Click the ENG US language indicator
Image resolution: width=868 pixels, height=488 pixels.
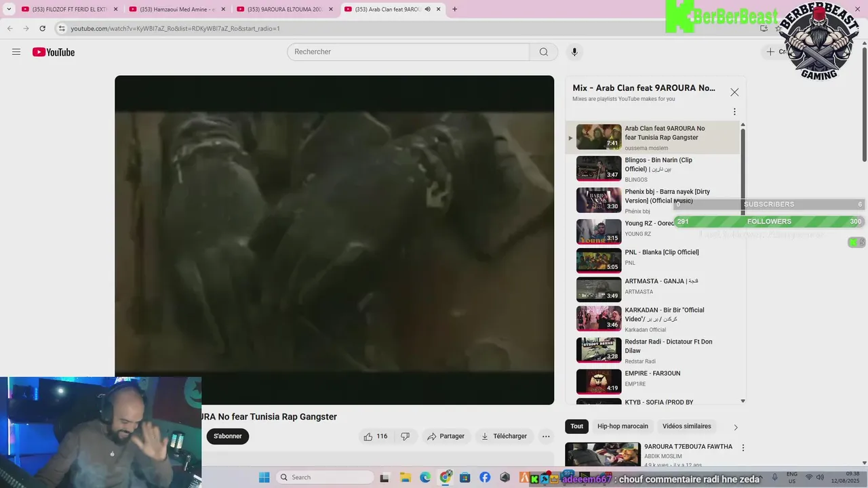(x=792, y=477)
